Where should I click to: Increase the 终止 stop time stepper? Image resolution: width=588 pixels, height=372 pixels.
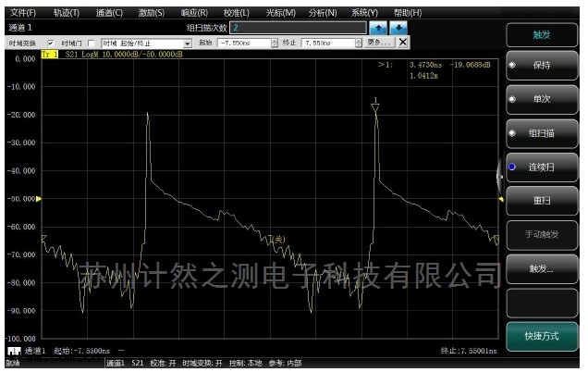coord(358,41)
